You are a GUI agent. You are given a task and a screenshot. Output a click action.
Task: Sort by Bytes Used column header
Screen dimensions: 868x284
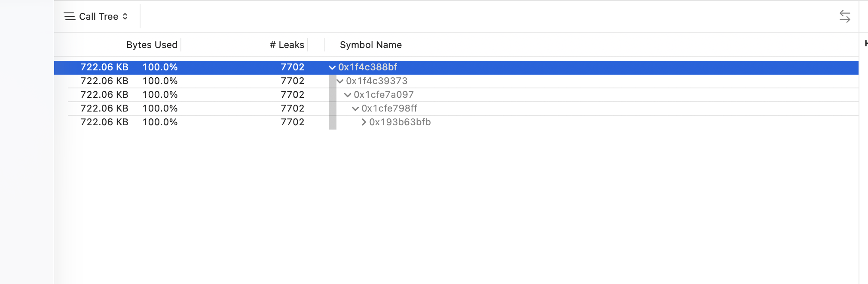tap(152, 45)
